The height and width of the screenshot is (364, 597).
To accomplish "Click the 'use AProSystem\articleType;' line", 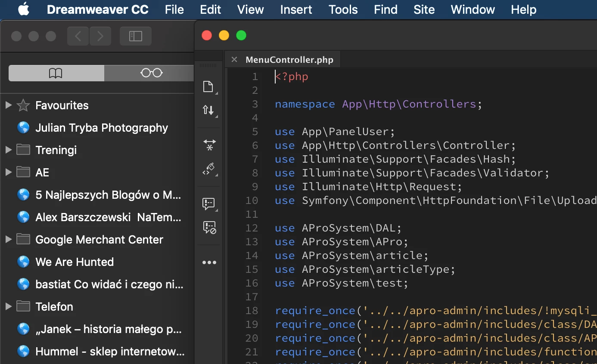I will pos(365,269).
